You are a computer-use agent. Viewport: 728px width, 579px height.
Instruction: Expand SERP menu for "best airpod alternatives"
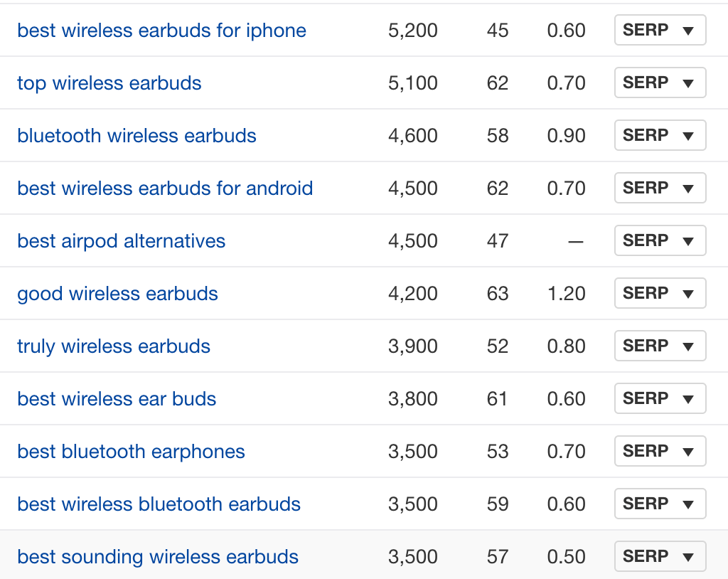[659, 241]
